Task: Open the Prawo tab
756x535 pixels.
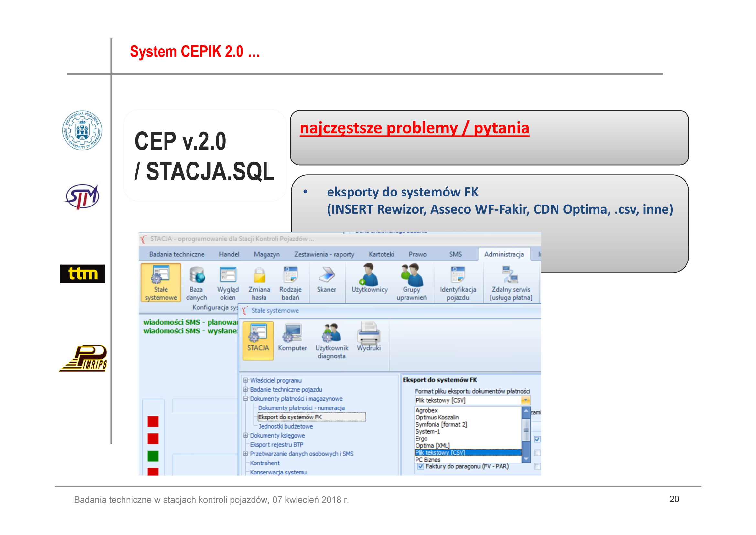Action: tap(417, 254)
